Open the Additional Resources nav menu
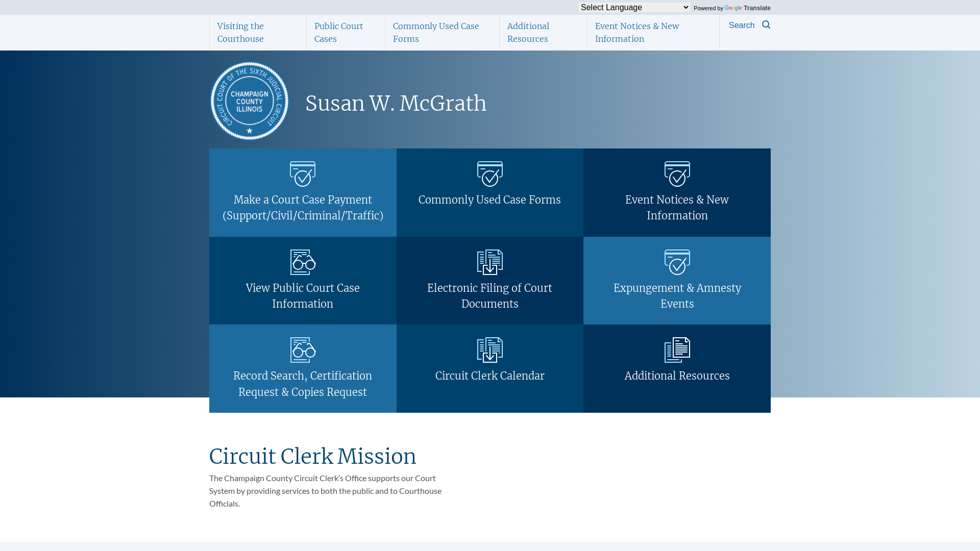 (543, 33)
